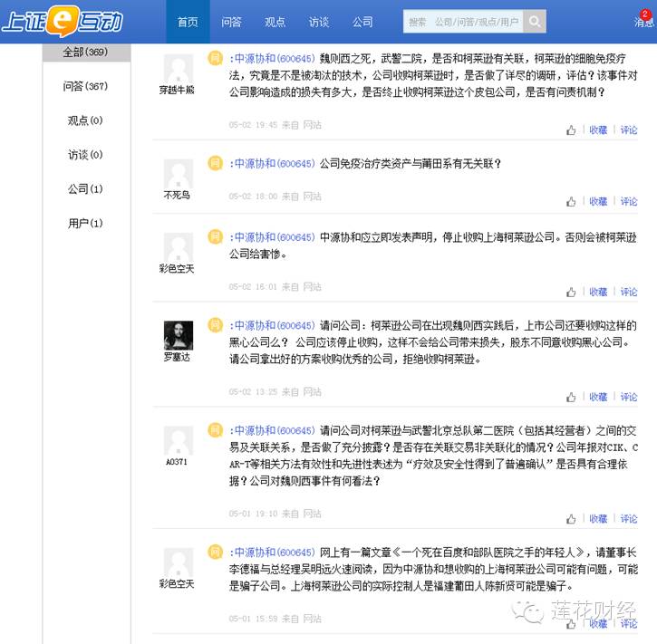
Task: Click username 穿越牛熊 under the avatar
Action: pos(177,90)
